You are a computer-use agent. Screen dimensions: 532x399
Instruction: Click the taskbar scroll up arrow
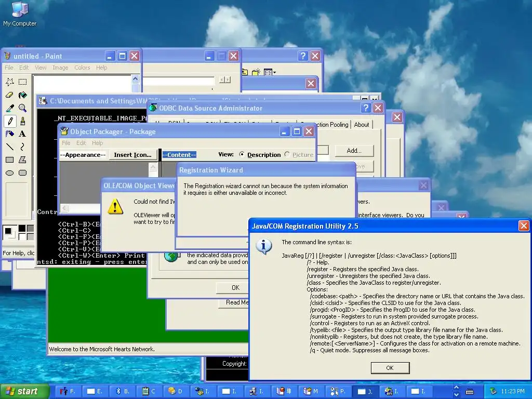click(x=456, y=388)
